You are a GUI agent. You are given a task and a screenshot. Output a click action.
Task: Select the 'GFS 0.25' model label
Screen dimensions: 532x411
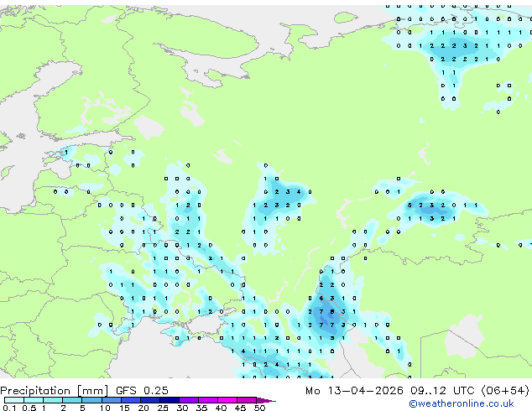142,391
